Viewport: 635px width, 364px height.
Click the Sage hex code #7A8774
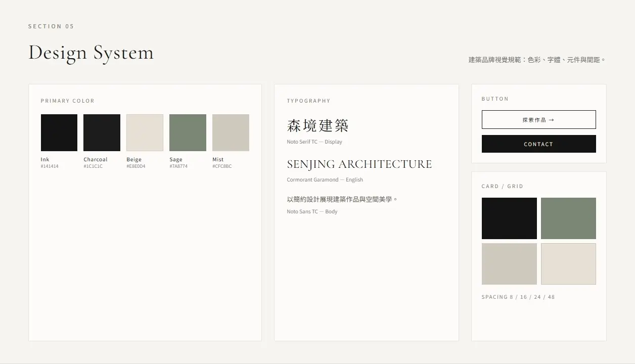(178, 166)
